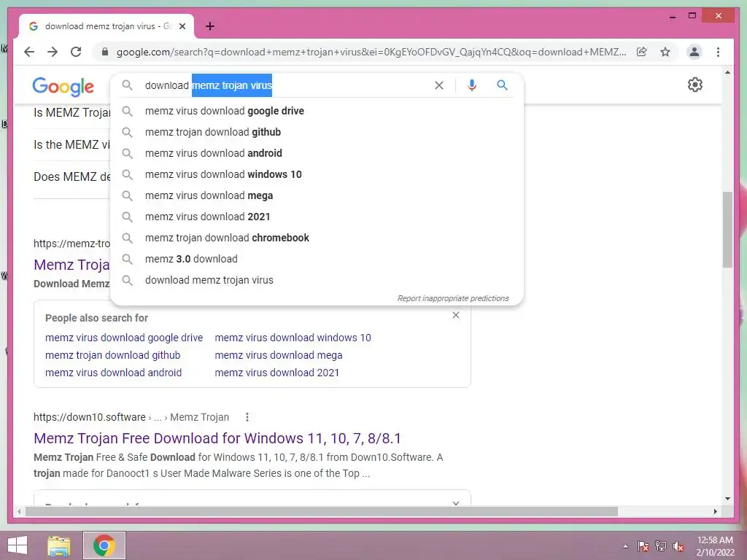This screenshot has height=560, width=747.
Task: Open the taskbar clock showing 12:58 AM
Action: pyautogui.click(x=715, y=546)
